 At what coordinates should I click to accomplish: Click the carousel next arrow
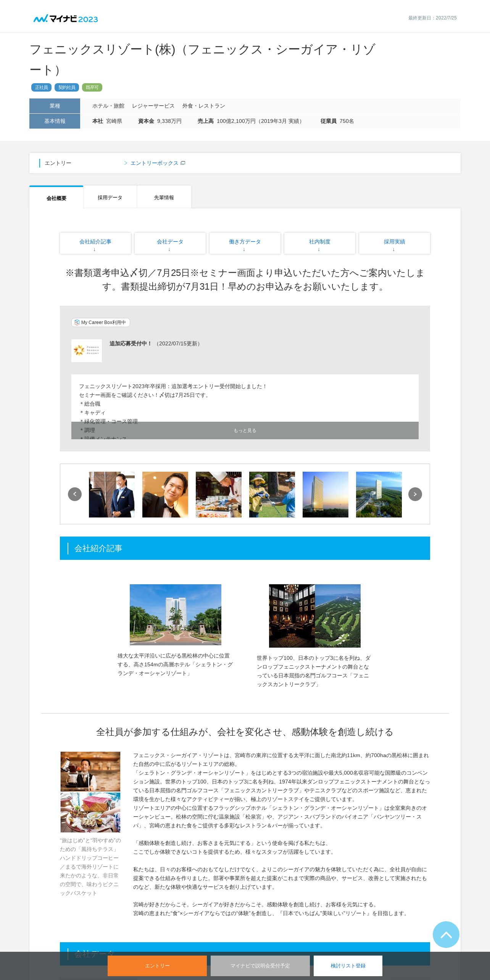click(415, 494)
